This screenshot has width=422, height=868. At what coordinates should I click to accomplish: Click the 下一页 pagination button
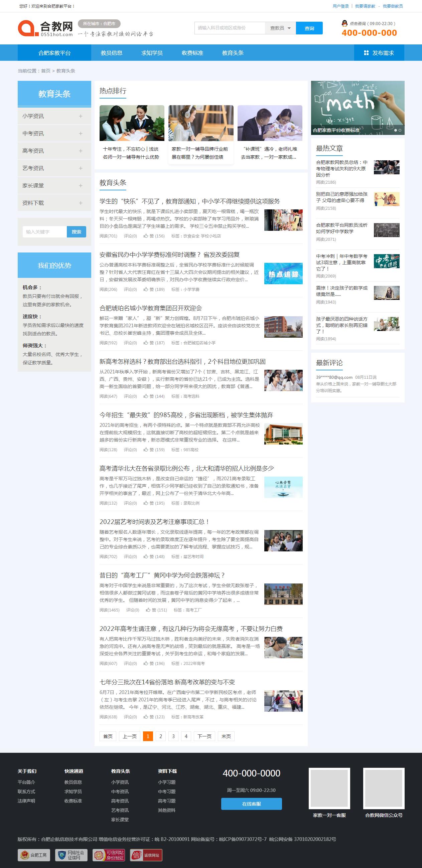tap(204, 736)
